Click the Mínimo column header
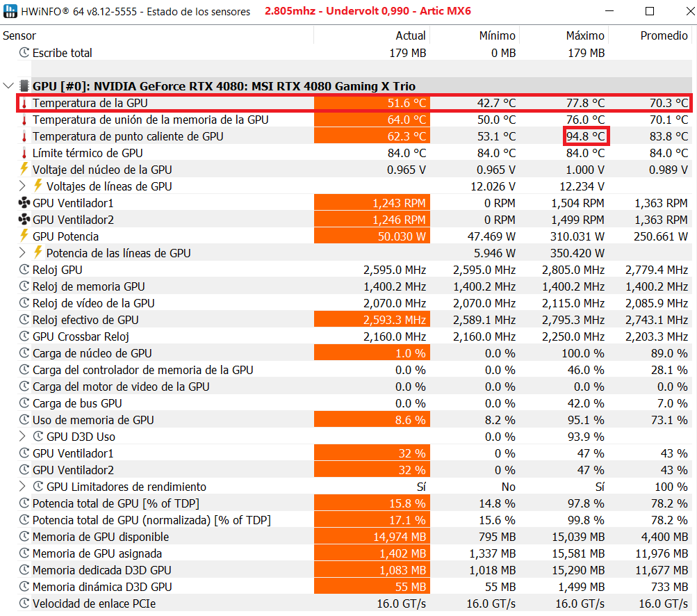Image resolution: width=697 pixels, height=616 pixels. click(475, 35)
